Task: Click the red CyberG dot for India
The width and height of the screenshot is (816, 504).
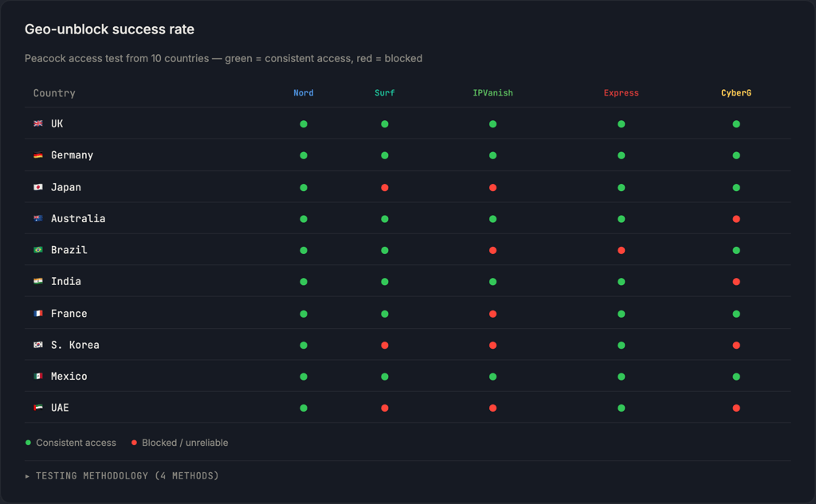Action: click(736, 282)
